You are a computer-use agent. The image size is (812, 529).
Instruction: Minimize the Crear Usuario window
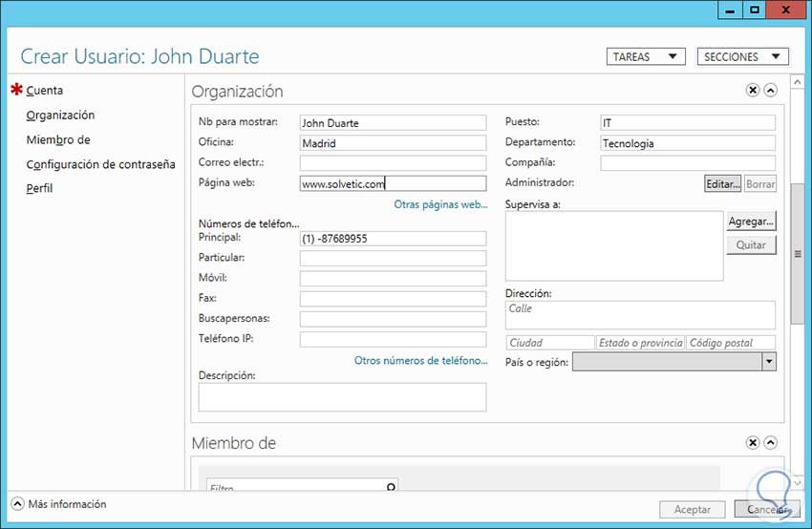(x=730, y=10)
